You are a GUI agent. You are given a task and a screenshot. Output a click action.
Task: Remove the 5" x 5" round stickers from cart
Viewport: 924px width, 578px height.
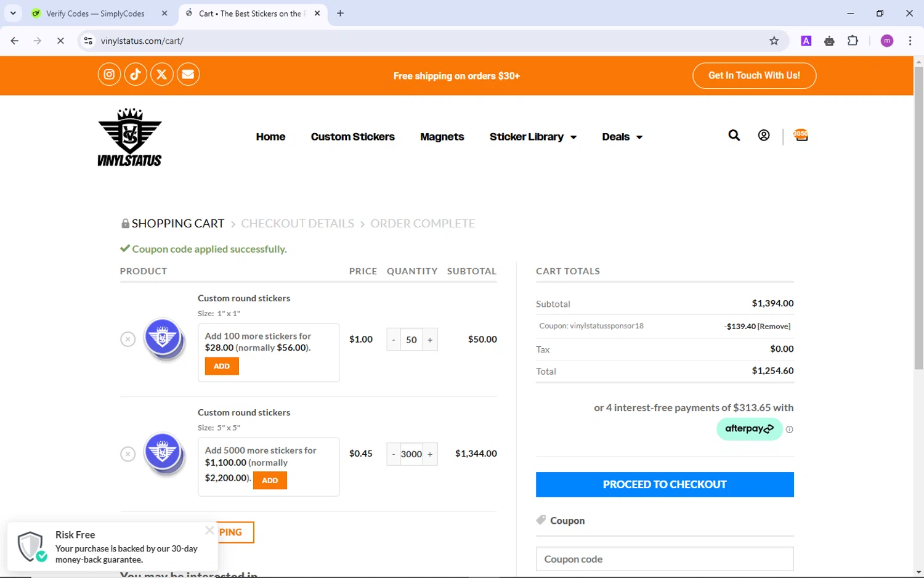[x=128, y=454]
